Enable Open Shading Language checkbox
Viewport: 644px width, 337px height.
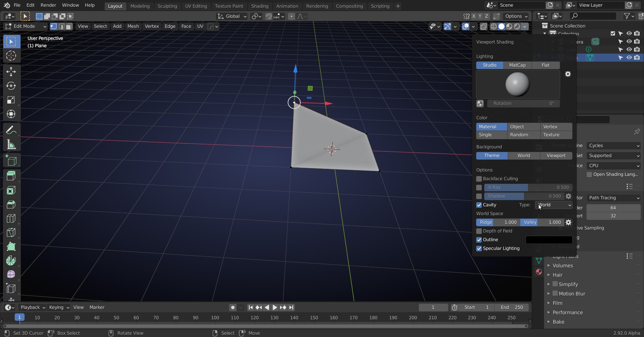(x=589, y=175)
